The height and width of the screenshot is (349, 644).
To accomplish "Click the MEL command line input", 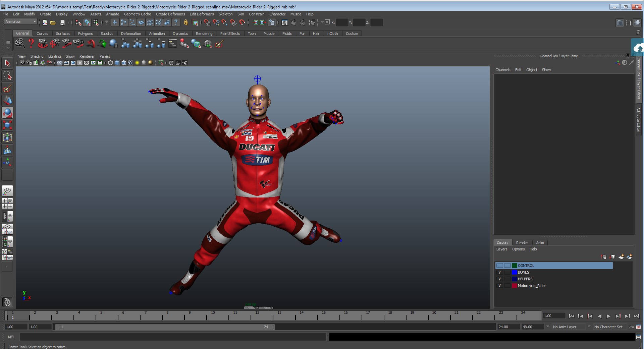I will tap(173, 337).
